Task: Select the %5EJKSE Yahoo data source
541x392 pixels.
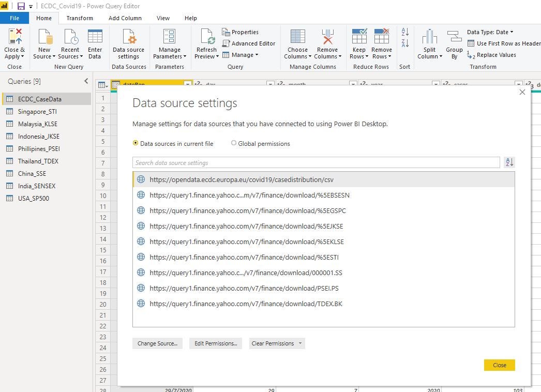Action: pos(324,226)
